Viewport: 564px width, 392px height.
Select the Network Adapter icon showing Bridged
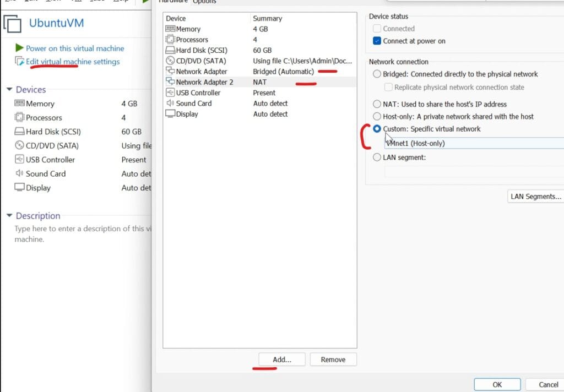(x=170, y=71)
